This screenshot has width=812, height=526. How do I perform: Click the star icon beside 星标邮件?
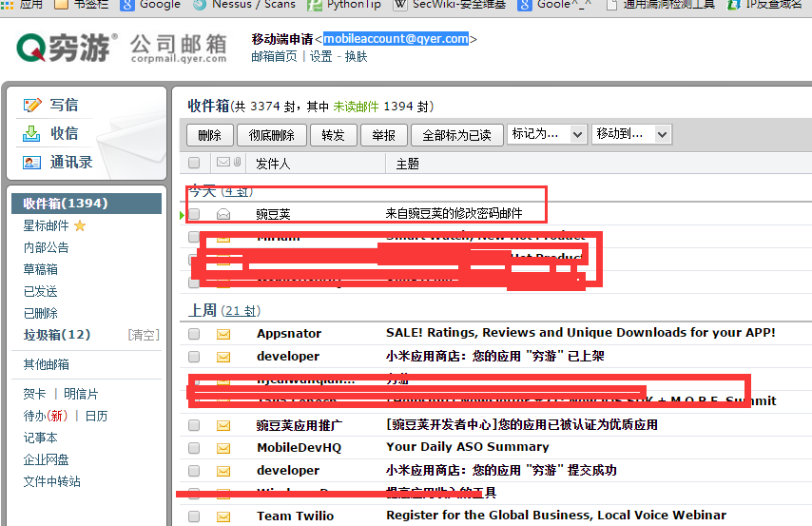[x=80, y=226]
